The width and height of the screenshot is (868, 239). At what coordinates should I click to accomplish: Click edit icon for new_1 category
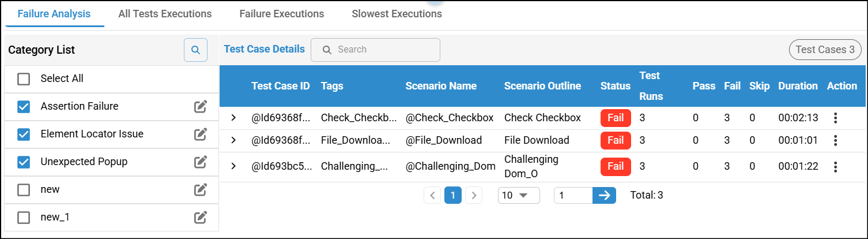tap(200, 217)
